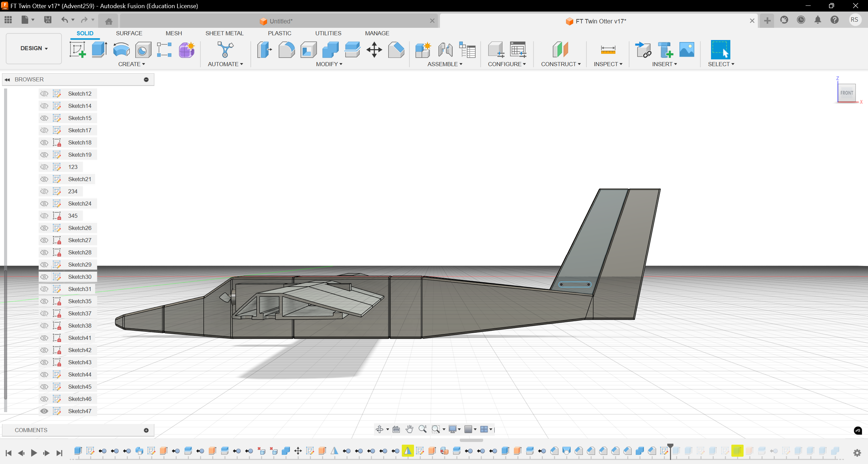Play the timeline
Screen dimensions: 868x464
point(34,453)
